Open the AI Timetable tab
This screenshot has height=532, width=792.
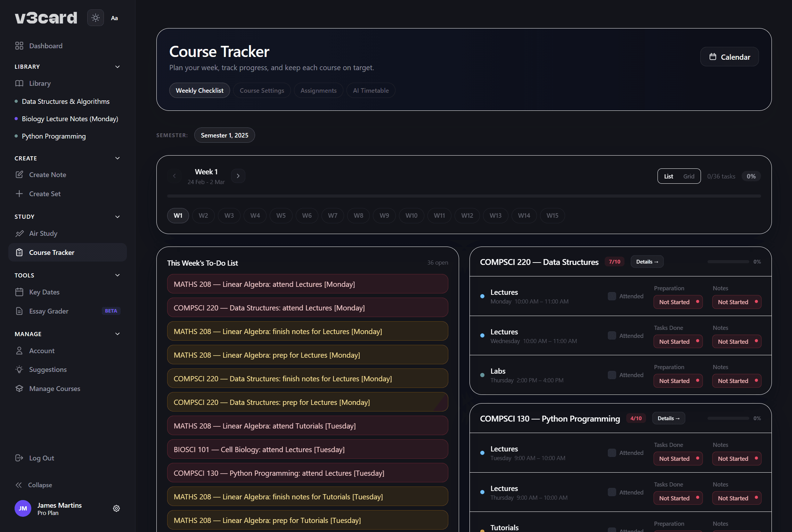coord(370,90)
